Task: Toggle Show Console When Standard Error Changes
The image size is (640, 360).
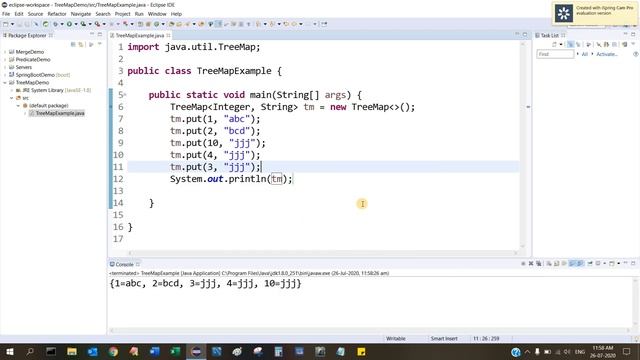Action: click(580, 264)
